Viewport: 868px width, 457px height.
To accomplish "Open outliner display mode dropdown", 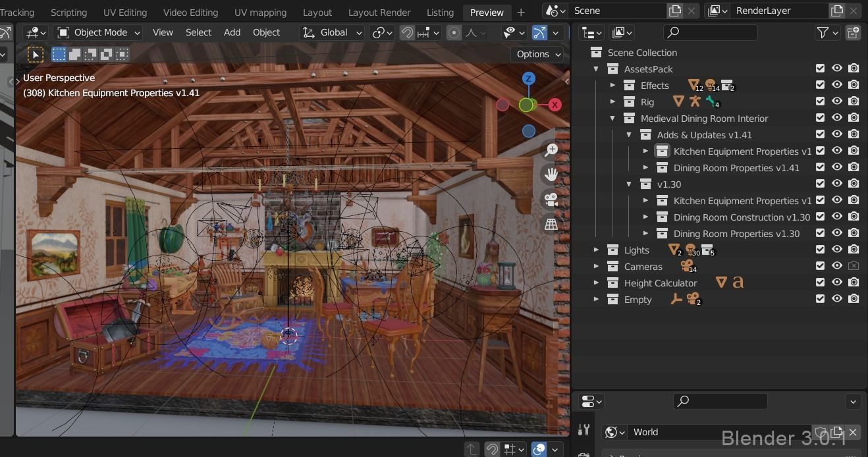I will pos(622,32).
